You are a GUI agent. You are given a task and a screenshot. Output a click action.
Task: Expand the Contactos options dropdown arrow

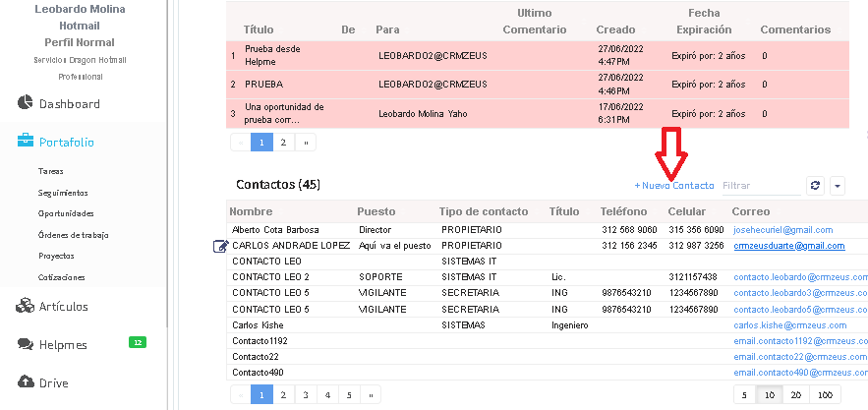pos(838,185)
